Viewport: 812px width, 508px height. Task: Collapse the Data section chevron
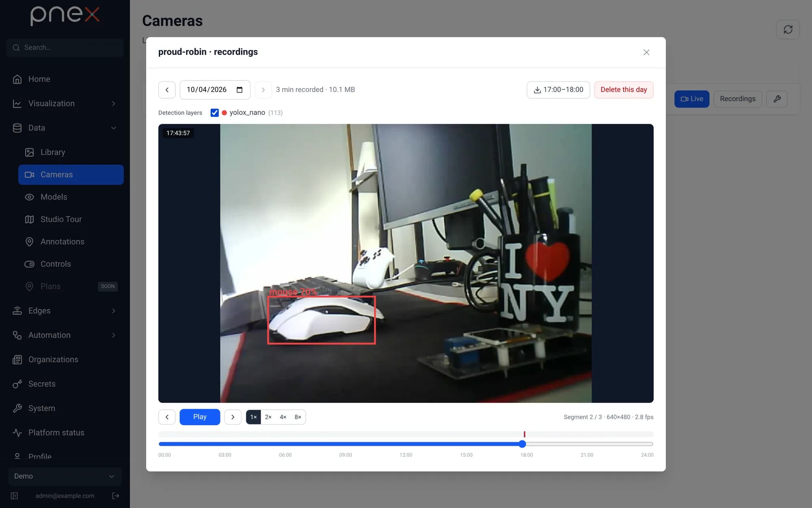coord(114,128)
